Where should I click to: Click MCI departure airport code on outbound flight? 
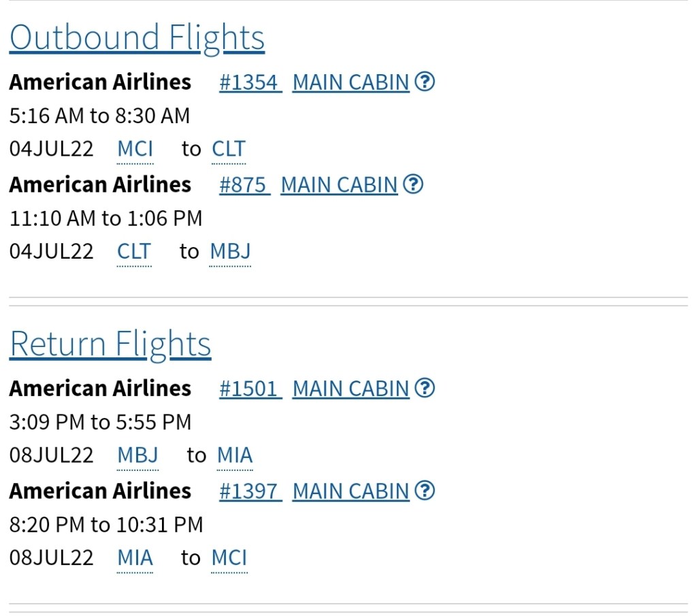(135, 149)
